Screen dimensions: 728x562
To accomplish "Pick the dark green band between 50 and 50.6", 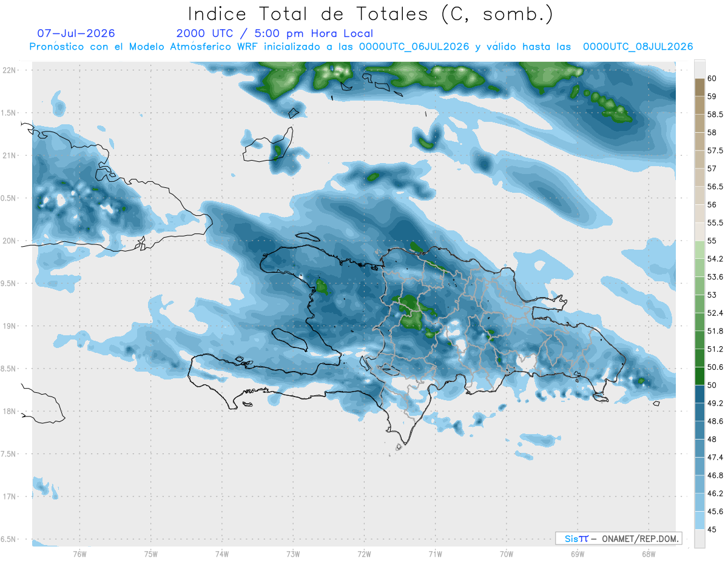I will pos(699,376).
